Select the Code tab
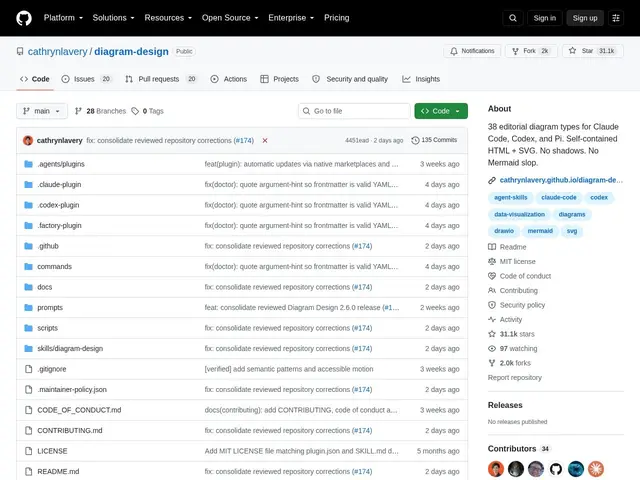The height and width of the screenshot is (480, 640). [35, 79]
